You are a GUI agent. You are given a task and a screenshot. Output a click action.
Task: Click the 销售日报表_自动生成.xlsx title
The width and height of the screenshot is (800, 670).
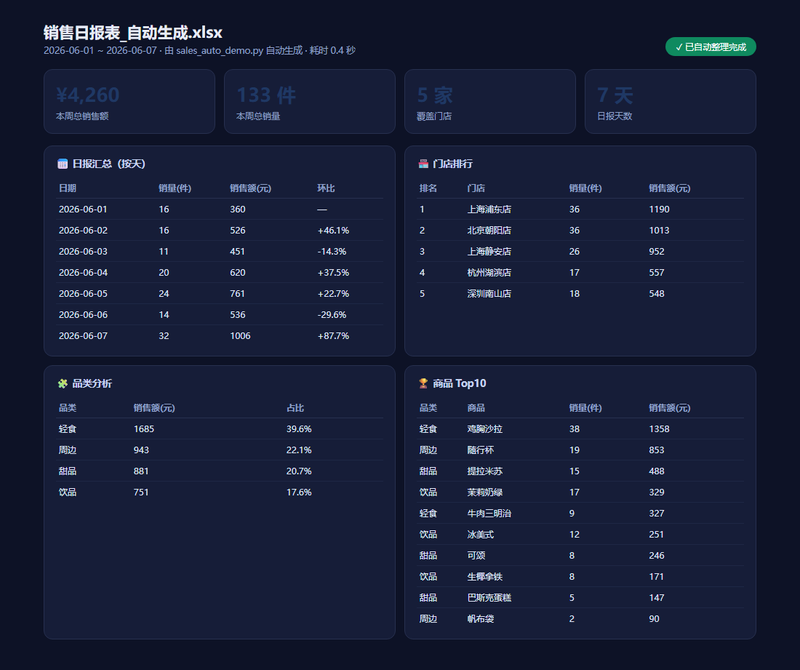133,33
